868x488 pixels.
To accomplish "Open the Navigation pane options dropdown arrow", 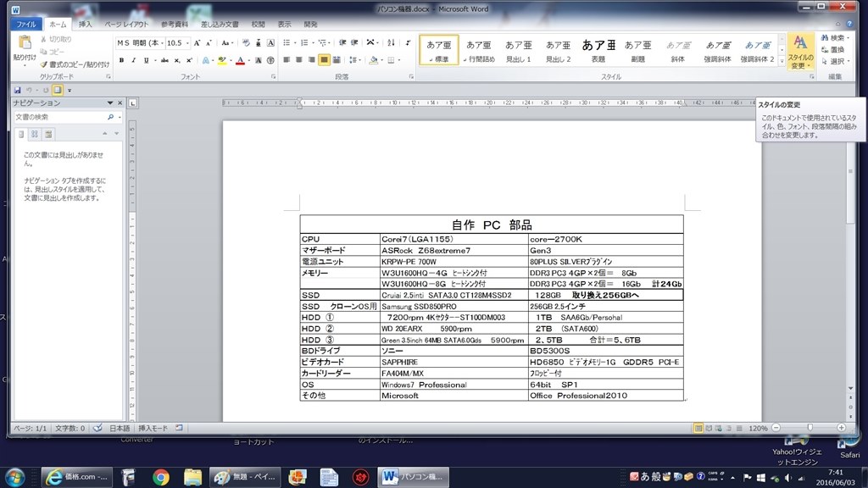I will click(109, 103).
